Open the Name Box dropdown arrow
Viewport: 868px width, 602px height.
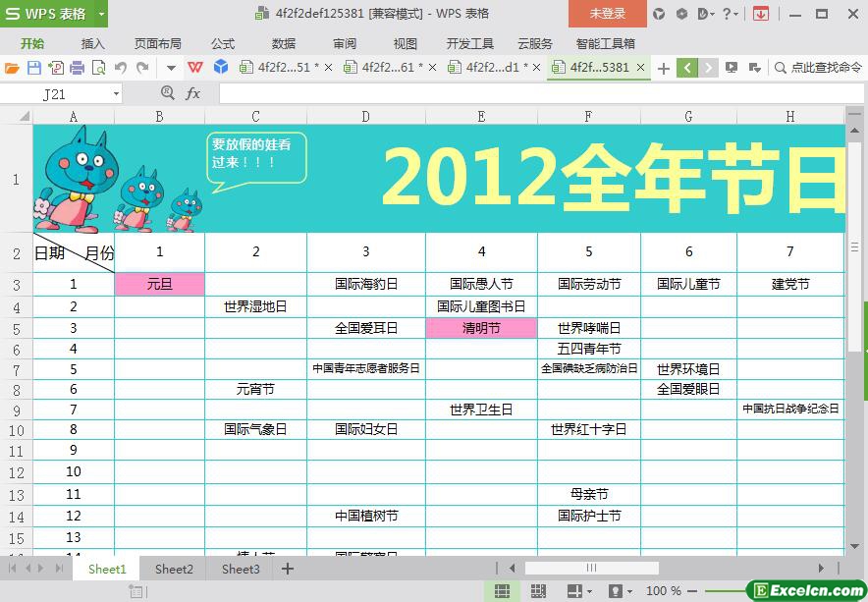click(116, 94)
